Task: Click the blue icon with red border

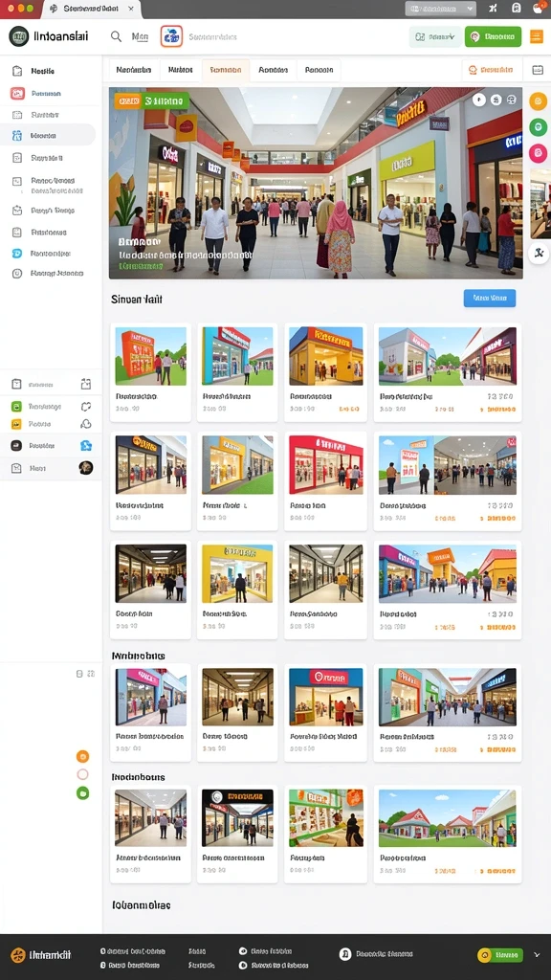Action: point(171,36)
